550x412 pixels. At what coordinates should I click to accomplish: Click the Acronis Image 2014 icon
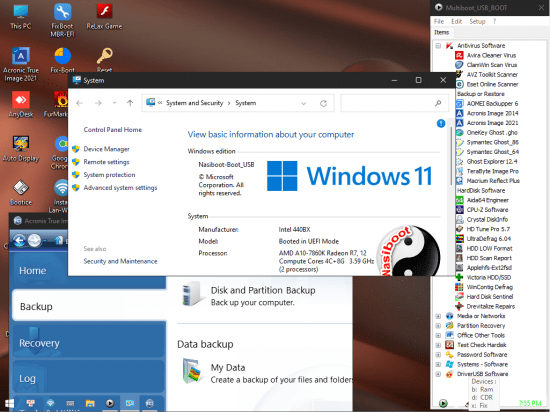[459, 113]
